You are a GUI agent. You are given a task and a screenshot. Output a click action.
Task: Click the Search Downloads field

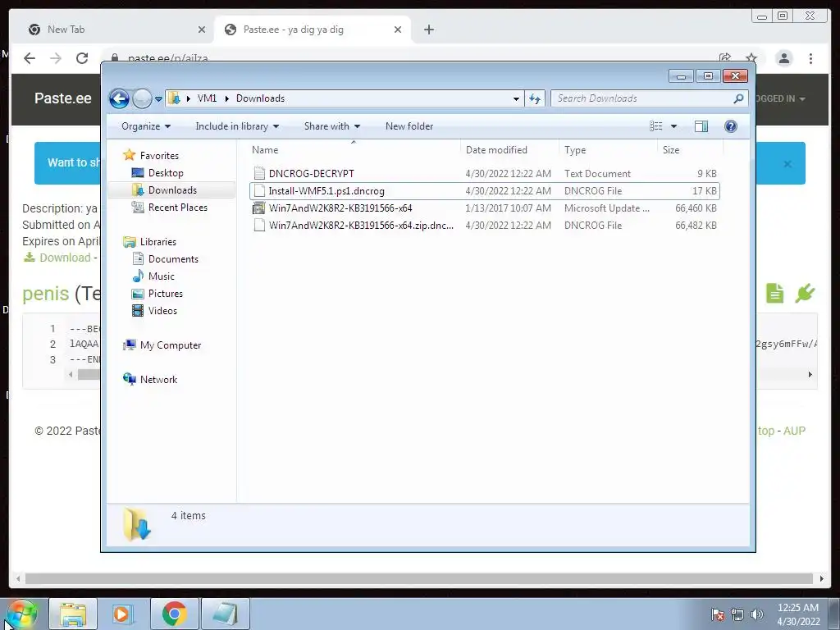tap(643, 98)
